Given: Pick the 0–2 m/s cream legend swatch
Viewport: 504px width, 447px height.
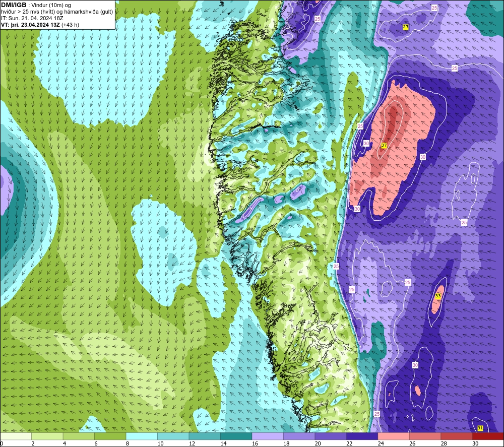Looking at the screenshot, I should pos(16,436).
